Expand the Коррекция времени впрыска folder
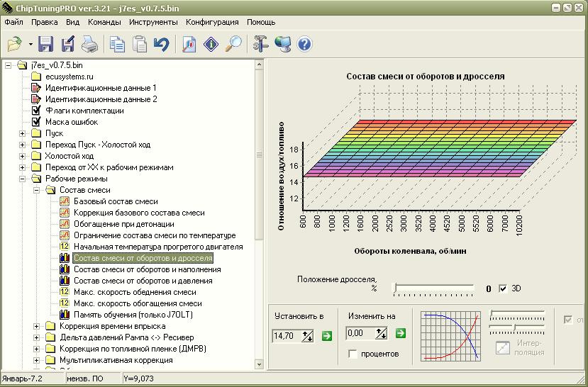The height and width of the screenshot is (387, 588). (37, 326)
